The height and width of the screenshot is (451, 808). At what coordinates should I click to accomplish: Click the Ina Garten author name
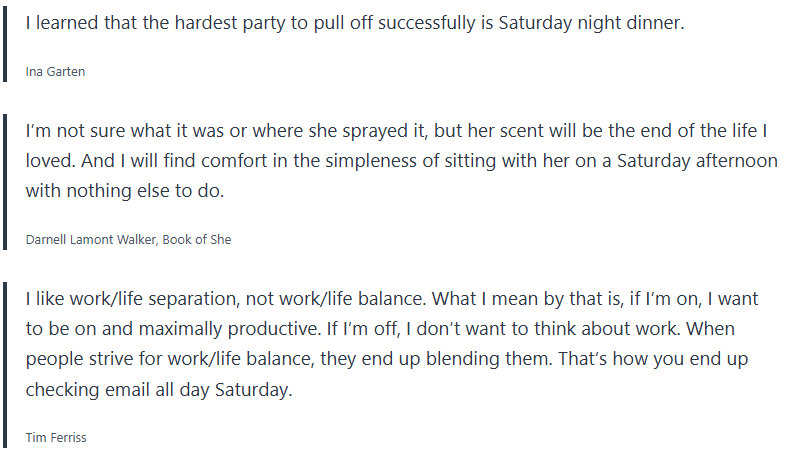pyautogui.click(x=55, y=71)
